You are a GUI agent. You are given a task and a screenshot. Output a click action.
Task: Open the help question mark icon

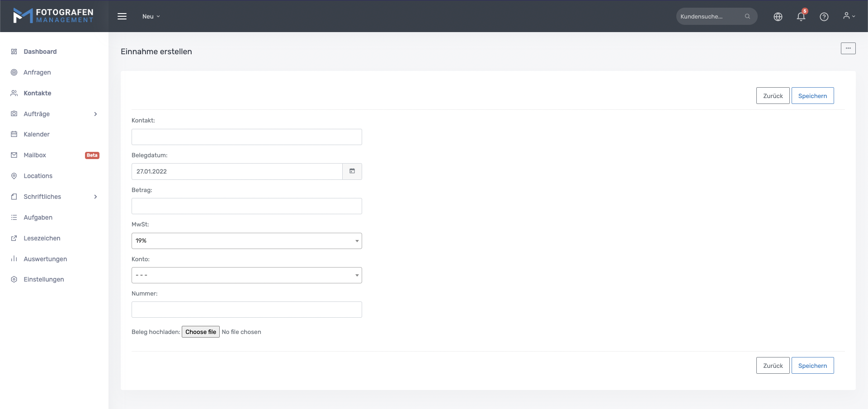pyautogui.click(x=824, y=17)
